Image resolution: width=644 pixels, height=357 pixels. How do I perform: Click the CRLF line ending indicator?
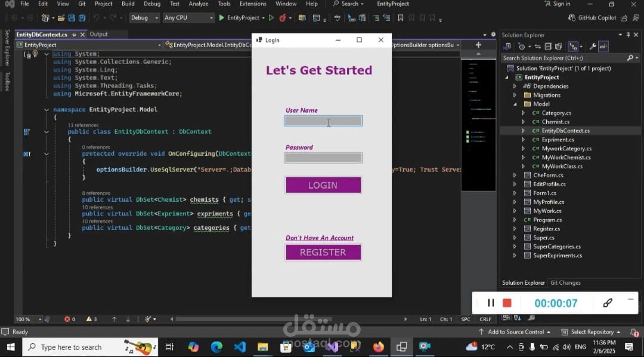[485, 319]
